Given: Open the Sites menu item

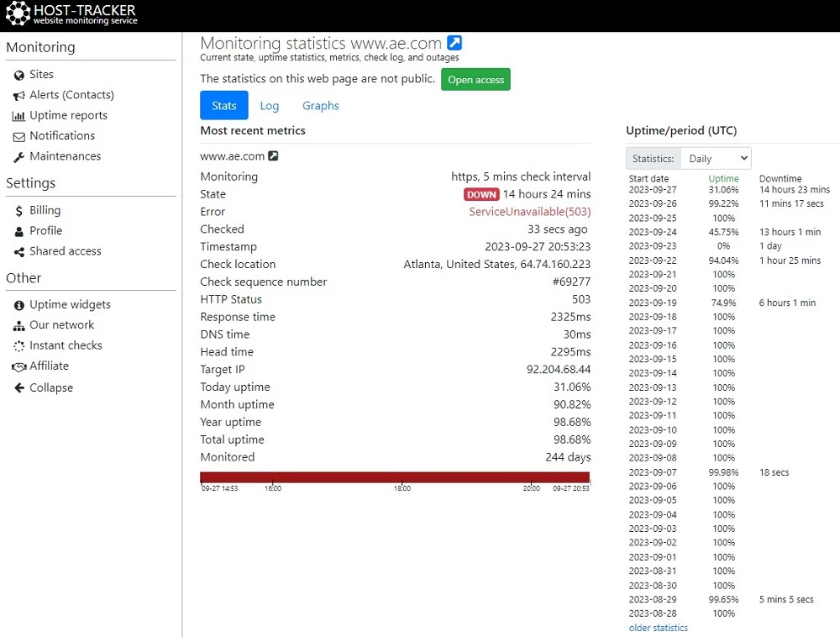Looking at the screenshot, I should (41, 75).
